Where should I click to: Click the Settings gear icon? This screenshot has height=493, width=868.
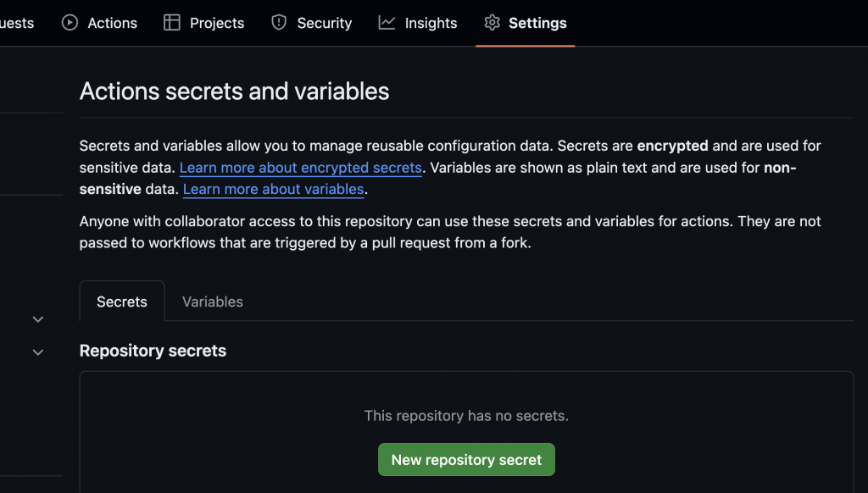pos(492,23)
